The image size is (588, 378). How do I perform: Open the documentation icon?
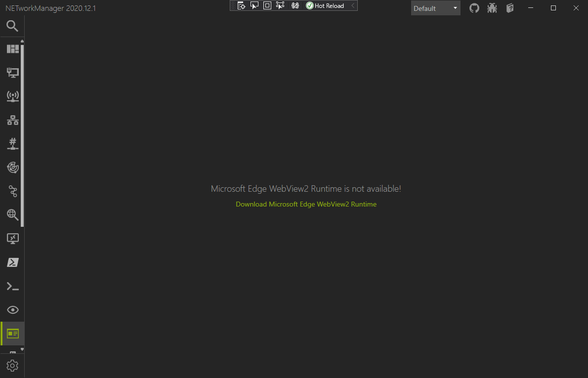click(509, 8)
